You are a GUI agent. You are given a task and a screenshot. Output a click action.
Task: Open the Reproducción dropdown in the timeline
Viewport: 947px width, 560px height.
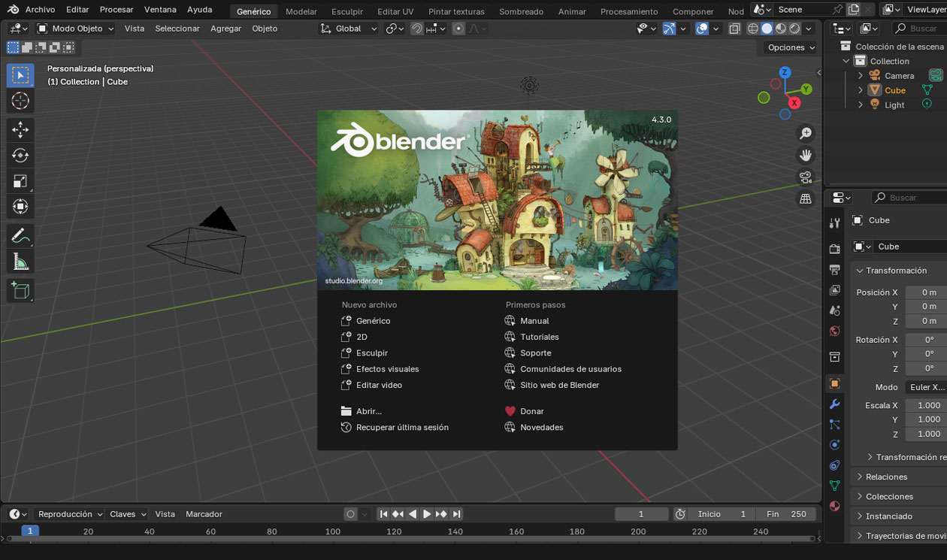click(x=69, y=514)
